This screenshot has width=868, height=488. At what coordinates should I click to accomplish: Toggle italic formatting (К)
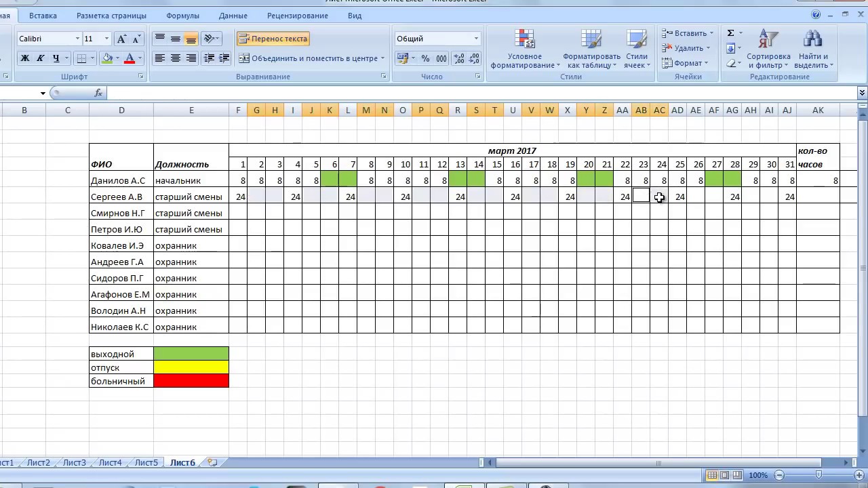(x=41, y=59)
